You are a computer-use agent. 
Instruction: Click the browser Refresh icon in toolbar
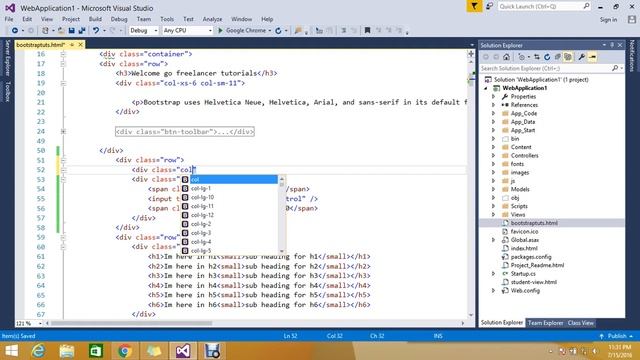tap(278, 31)
